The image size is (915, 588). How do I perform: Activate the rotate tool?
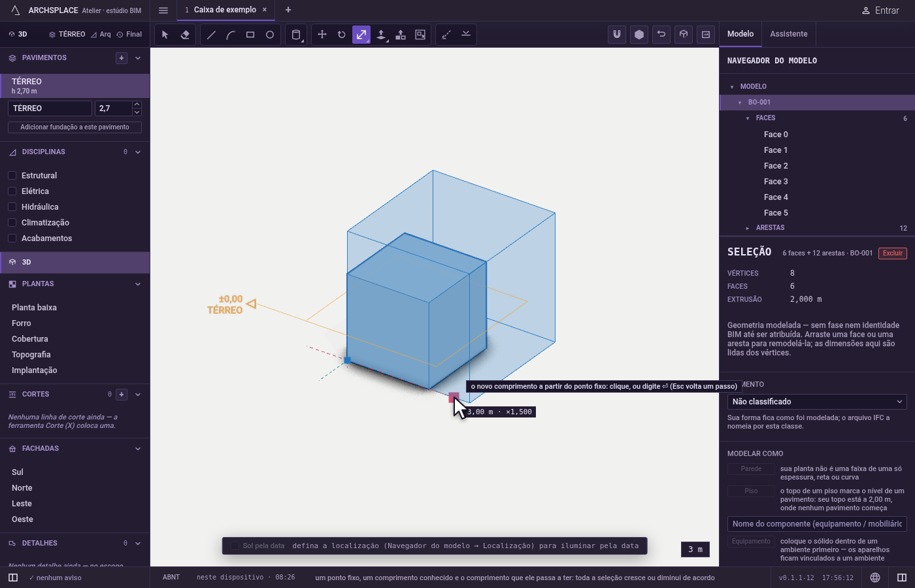pos(342,35)
